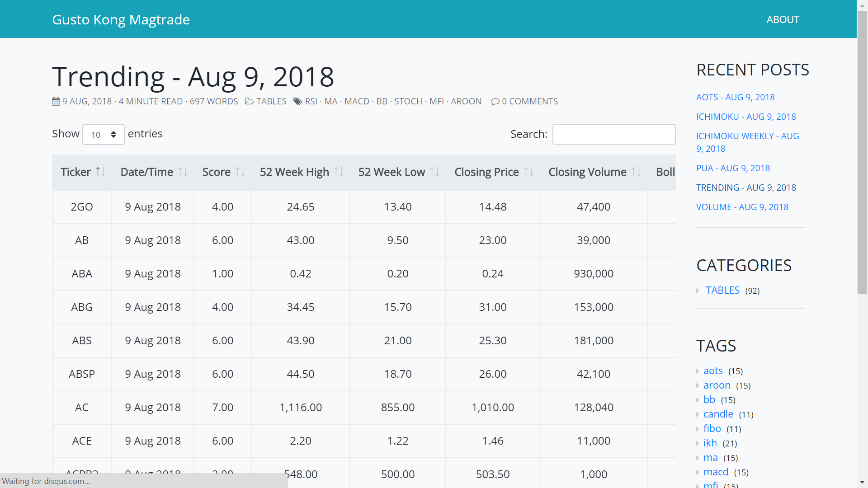Select the candle tag link
Viewport: 868px width, 488px height.
[x=718, y=414]
